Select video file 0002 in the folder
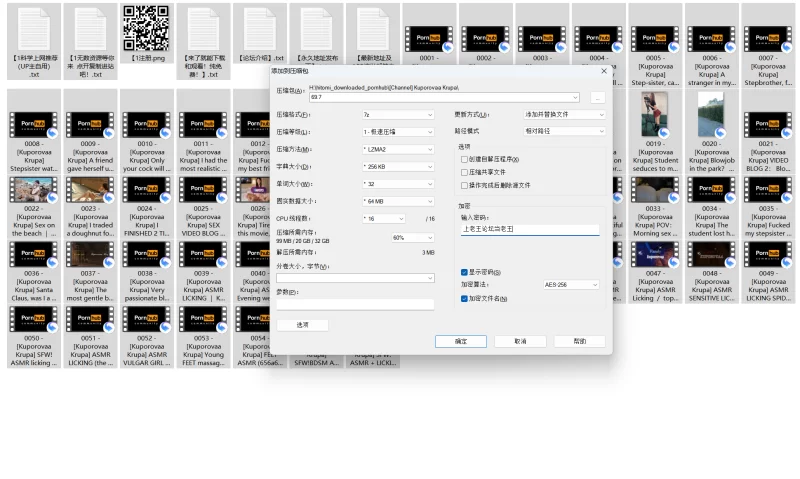The image size is (800, 479). pyautogui.click(x=486, y=40)
